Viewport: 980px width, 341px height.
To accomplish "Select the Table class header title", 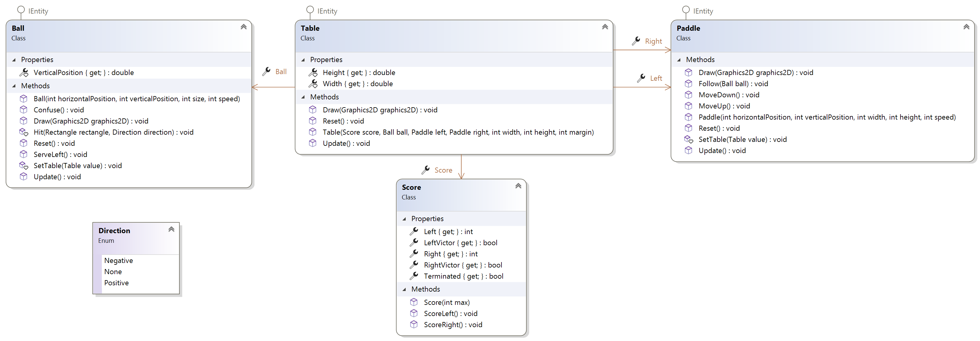I will point(310,28).
